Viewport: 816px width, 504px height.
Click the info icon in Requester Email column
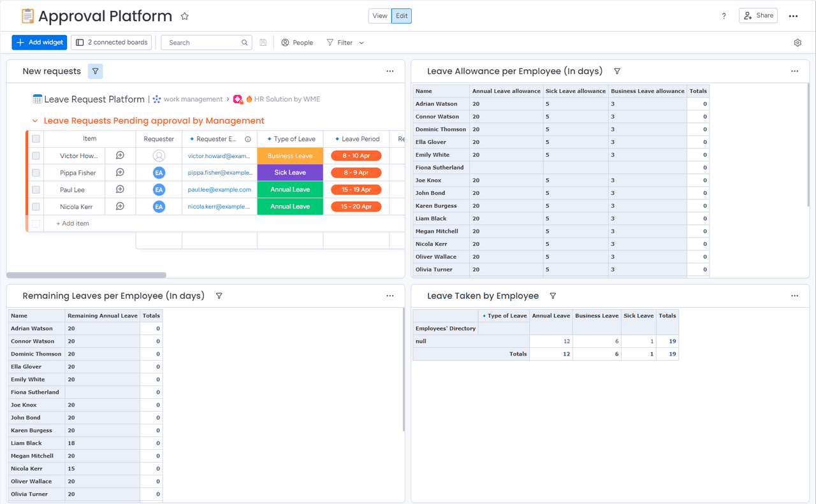248,139
